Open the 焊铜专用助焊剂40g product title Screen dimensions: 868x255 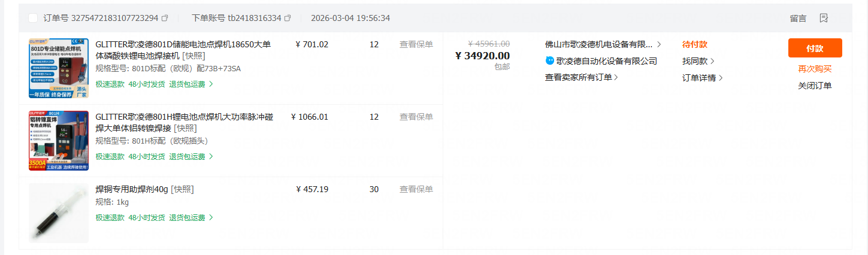[x=132, y=189]
